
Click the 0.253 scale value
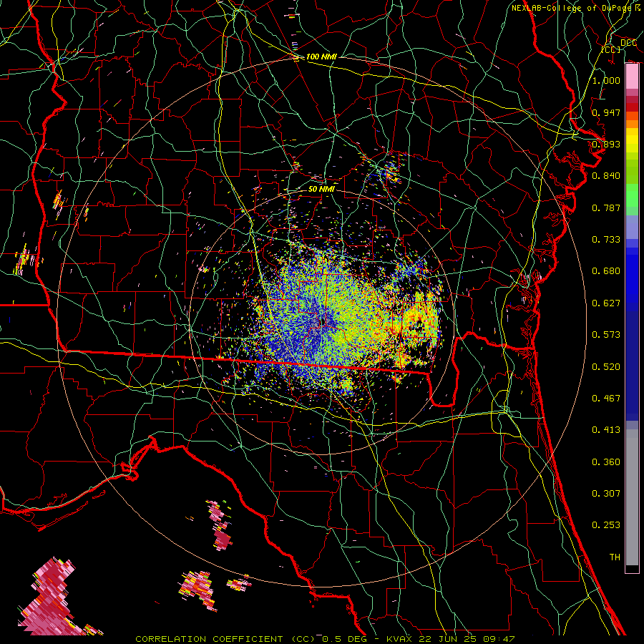click(606, 525)
